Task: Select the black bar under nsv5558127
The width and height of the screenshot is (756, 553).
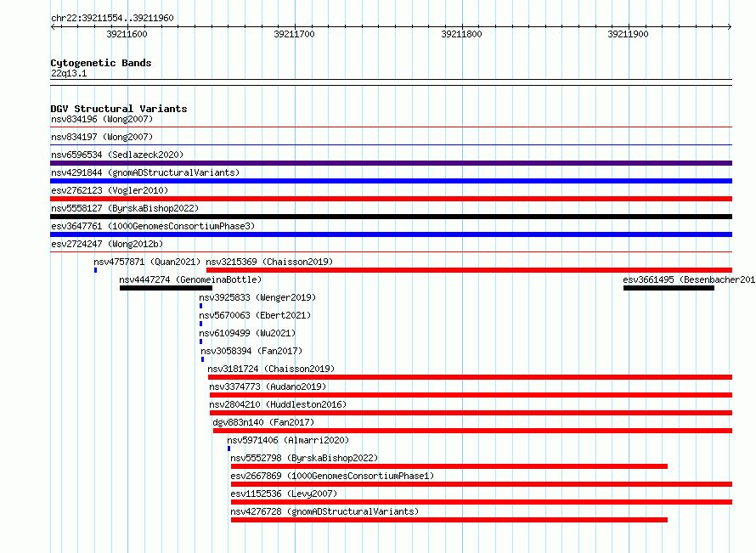Action: click(x=391, y=217)
